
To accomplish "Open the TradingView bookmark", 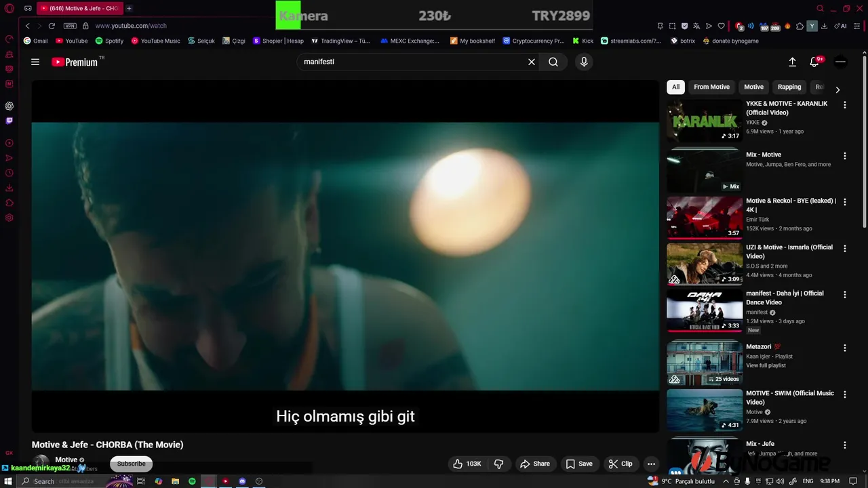I will point(340,41).
